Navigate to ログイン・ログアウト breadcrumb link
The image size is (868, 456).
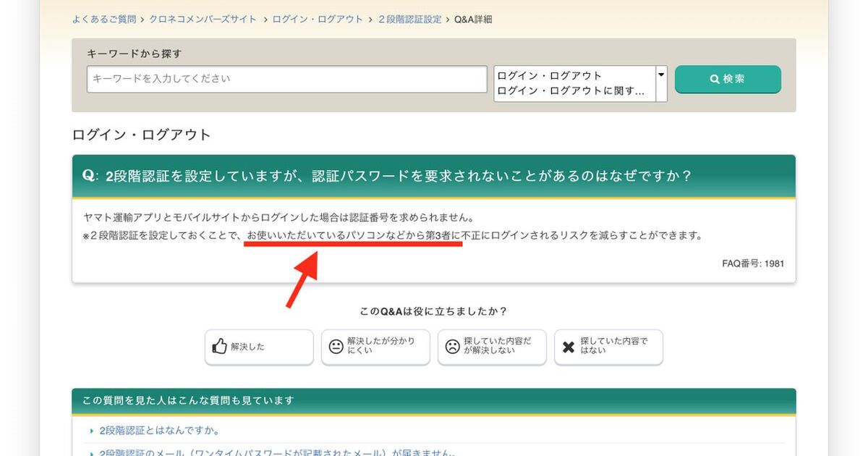pos(318,20)
